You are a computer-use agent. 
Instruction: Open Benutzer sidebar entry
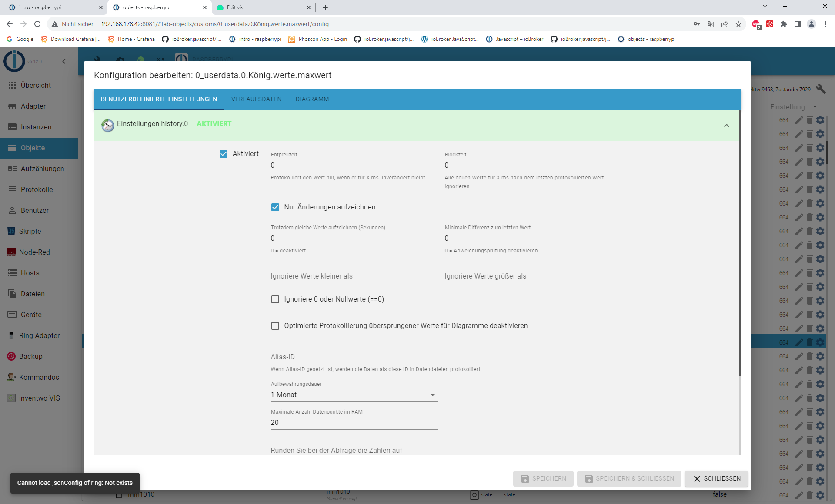(39, 210)
